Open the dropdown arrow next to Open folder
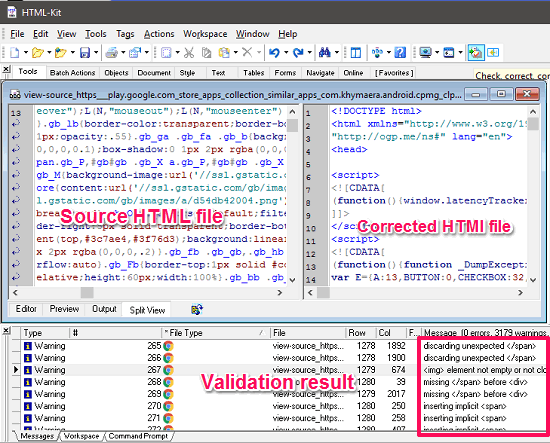 [49, 53]
